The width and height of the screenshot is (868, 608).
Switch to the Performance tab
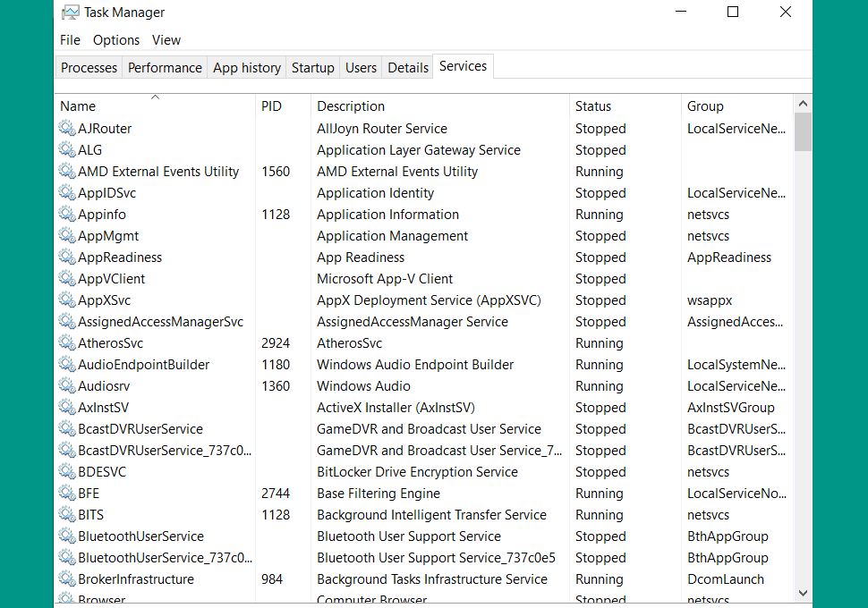[x=165, y=67]
